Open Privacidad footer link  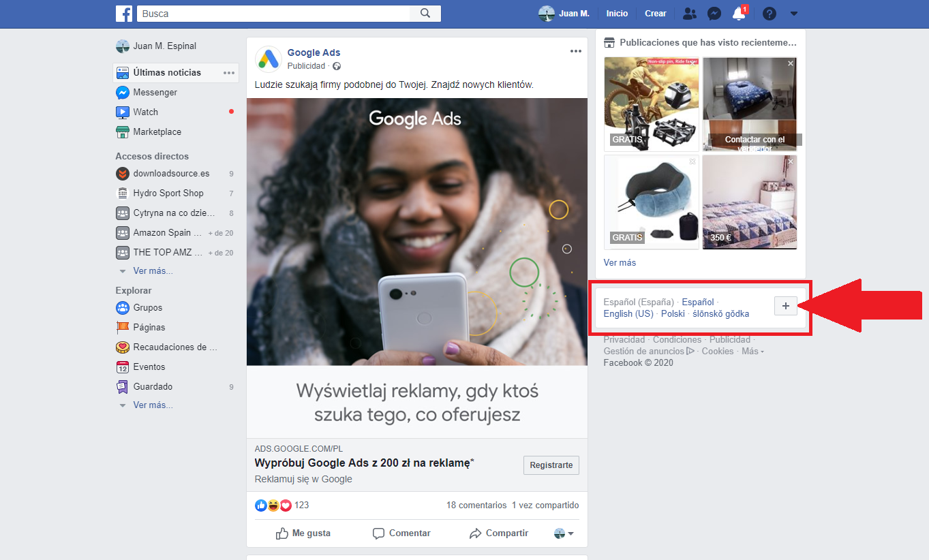click(x=624, y=340)
